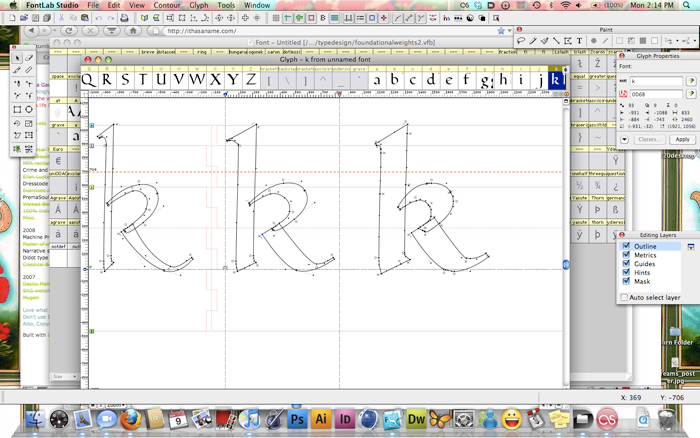700x438 pixels.
Task: Open the Glyph menu
Action: tap(199, 5)
